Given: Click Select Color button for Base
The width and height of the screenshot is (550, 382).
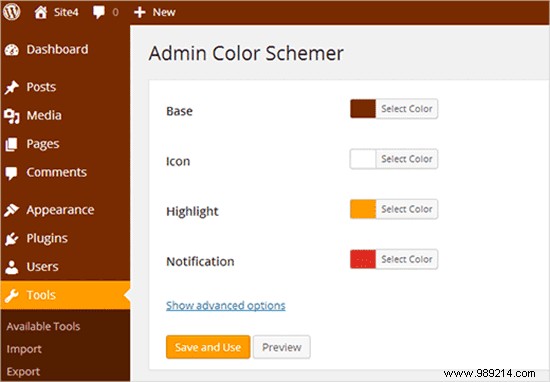Looking at the screenshot, I should 407,109.
